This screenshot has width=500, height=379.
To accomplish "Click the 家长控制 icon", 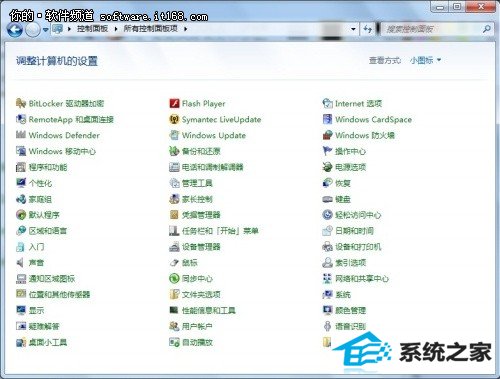I will pyautogui.click(x=174, y=199).
